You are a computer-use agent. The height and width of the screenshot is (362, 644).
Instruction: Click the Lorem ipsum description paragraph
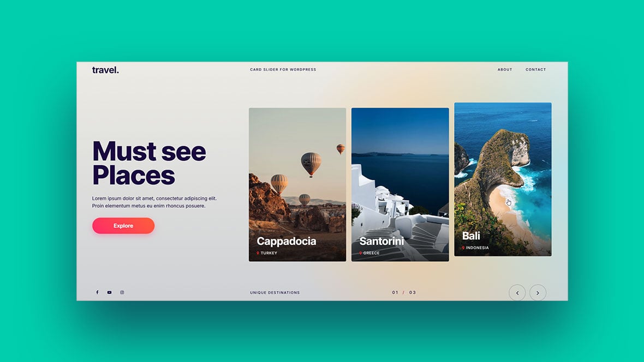tap(154, 202)
